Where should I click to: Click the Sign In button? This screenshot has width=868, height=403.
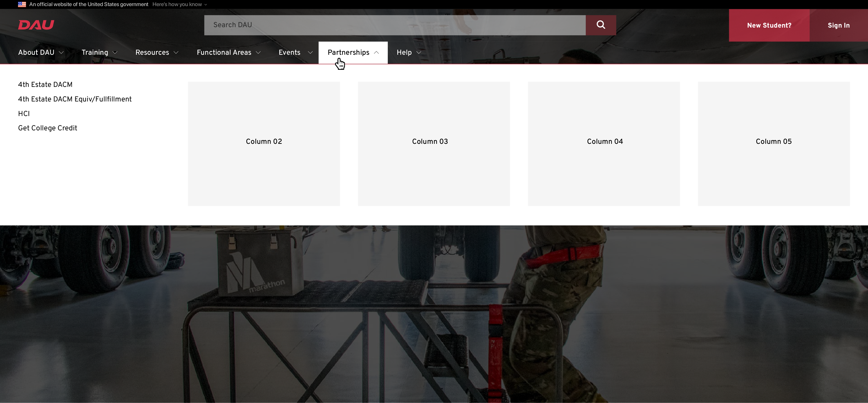click(839, 25)
